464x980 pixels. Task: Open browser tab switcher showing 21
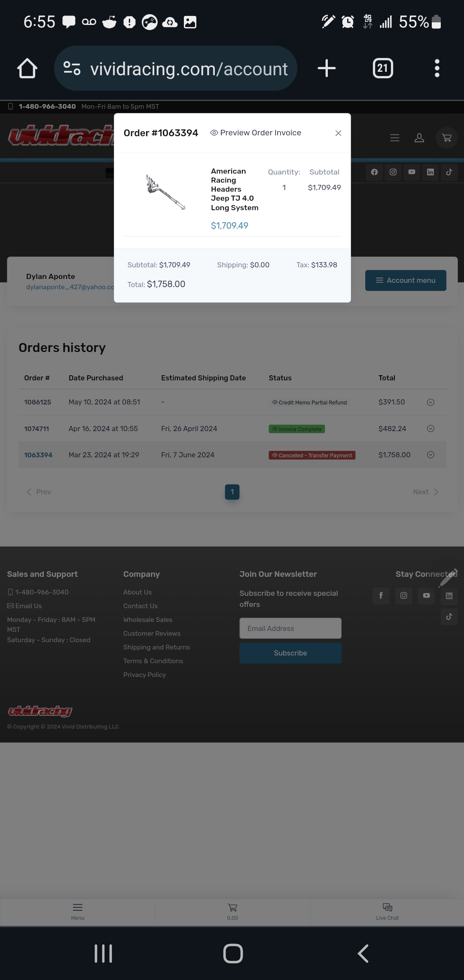[x=382, y=68]
